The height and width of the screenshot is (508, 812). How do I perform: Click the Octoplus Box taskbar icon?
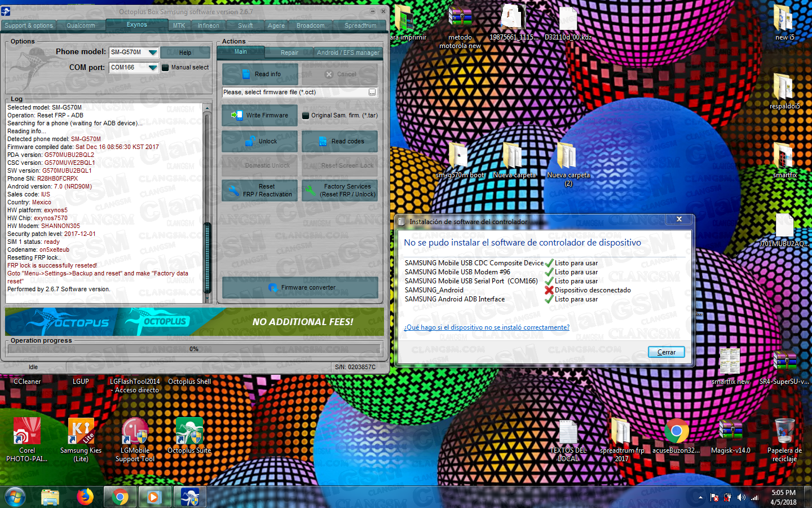189,497
